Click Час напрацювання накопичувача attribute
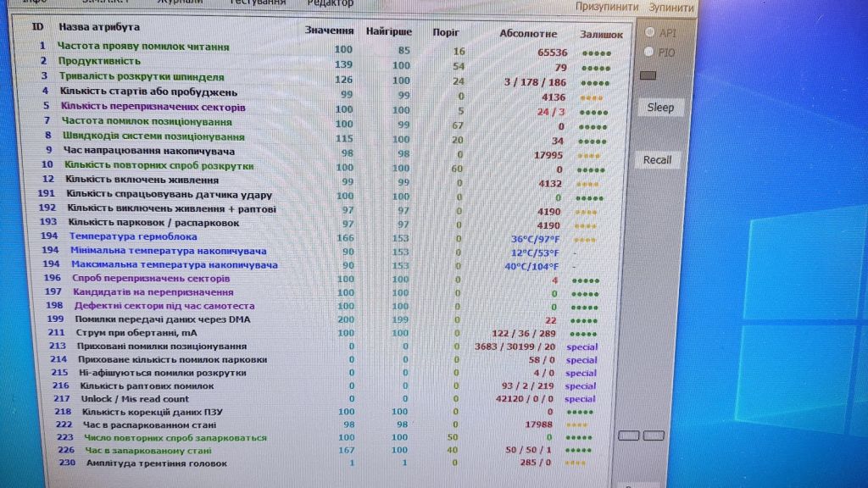 (149, 151)
